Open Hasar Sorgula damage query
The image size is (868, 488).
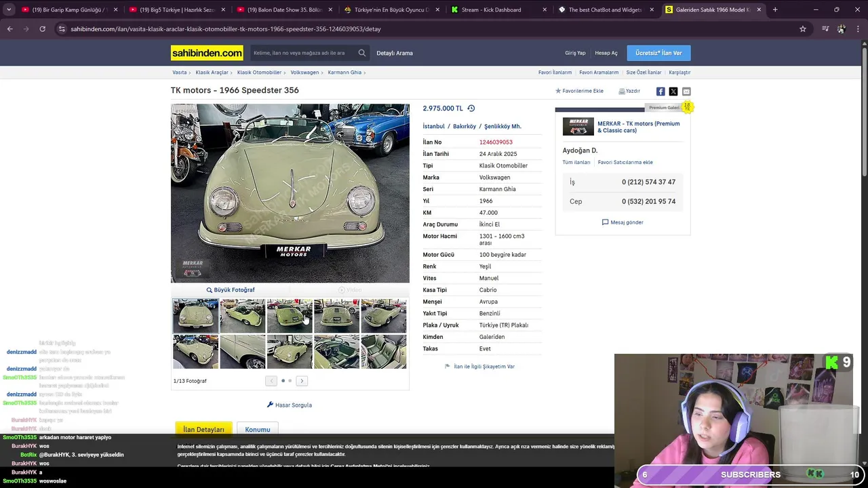[290, 405]
